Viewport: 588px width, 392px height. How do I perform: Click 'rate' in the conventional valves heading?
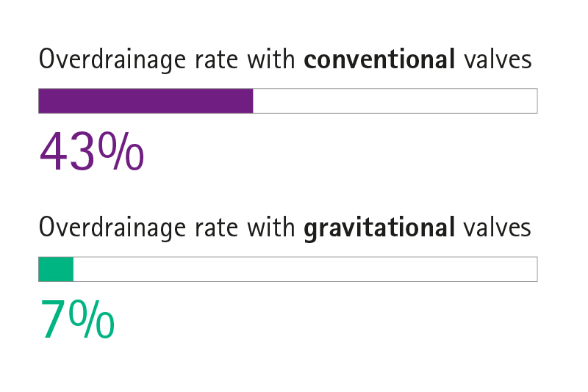pyautogui.click(x=216, y=61)
